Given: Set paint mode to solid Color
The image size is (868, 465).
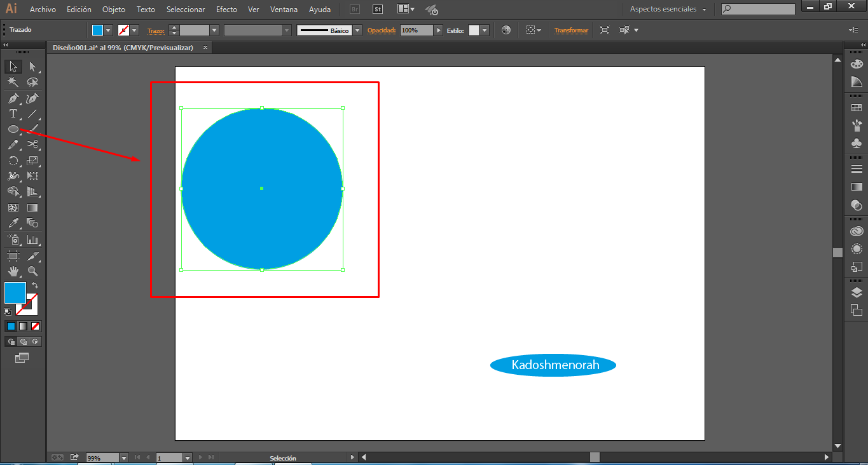Looking at the screenshot, I should coord(11,327).
